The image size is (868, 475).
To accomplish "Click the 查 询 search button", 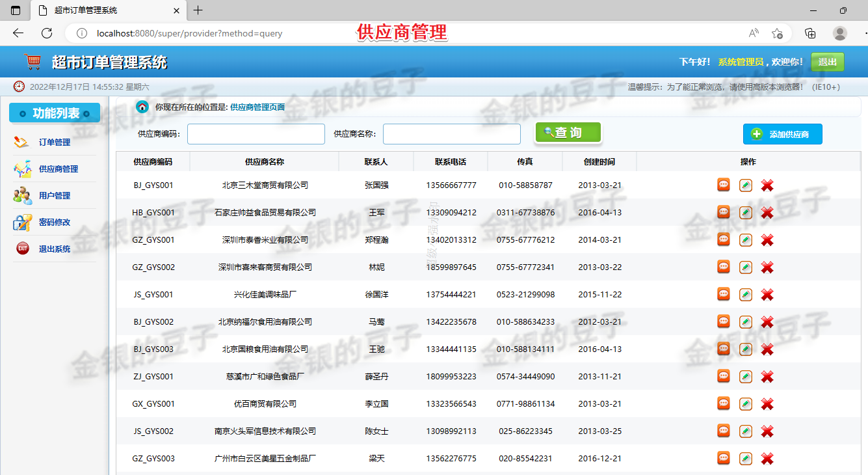I will (567, 131).
